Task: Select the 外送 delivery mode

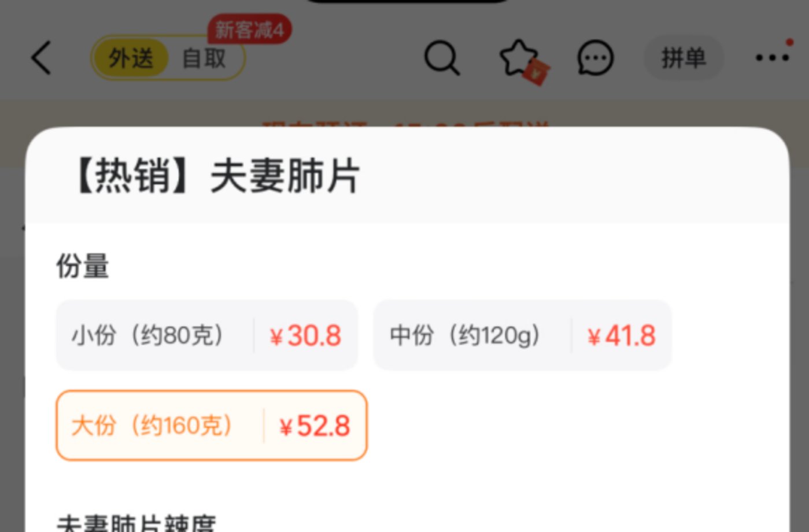Action: (131, 58)
